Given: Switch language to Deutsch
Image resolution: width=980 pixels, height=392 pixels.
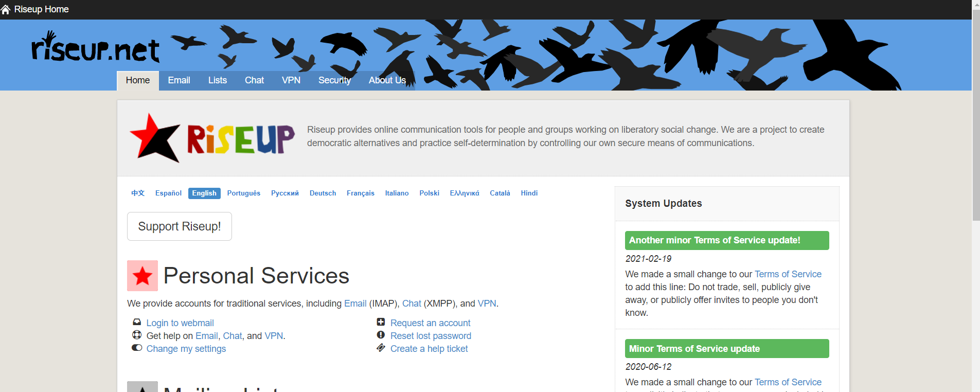Looking at the screenshot, I should click(323, 193).
